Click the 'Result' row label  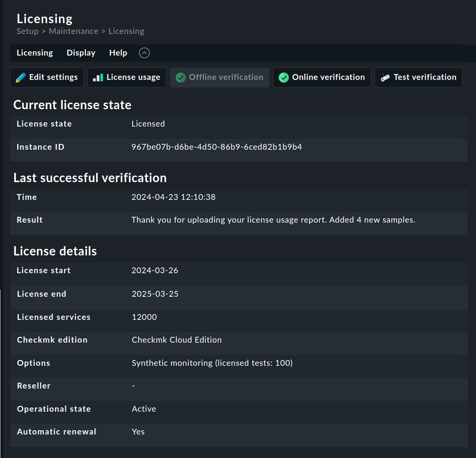[x=30, y=220]
